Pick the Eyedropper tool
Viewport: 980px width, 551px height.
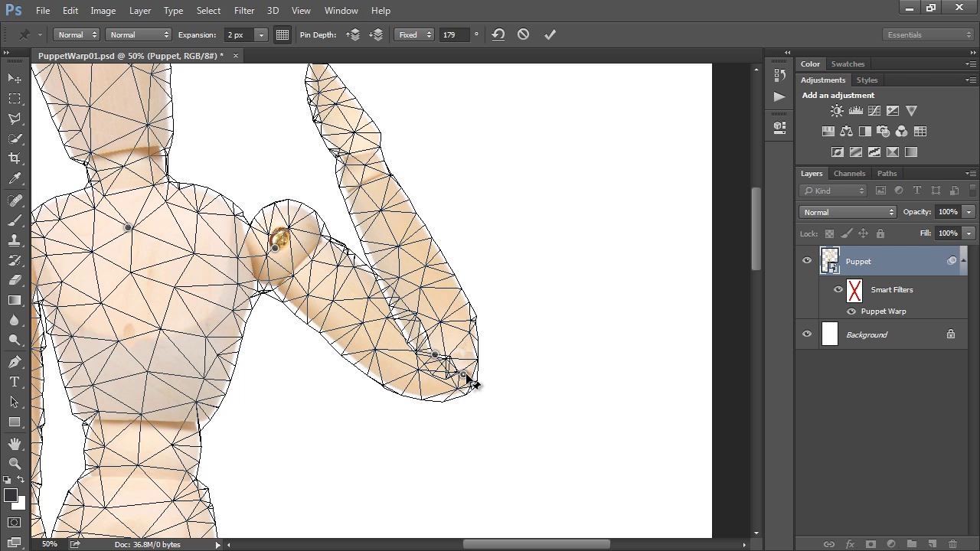[x=15, y=178]
